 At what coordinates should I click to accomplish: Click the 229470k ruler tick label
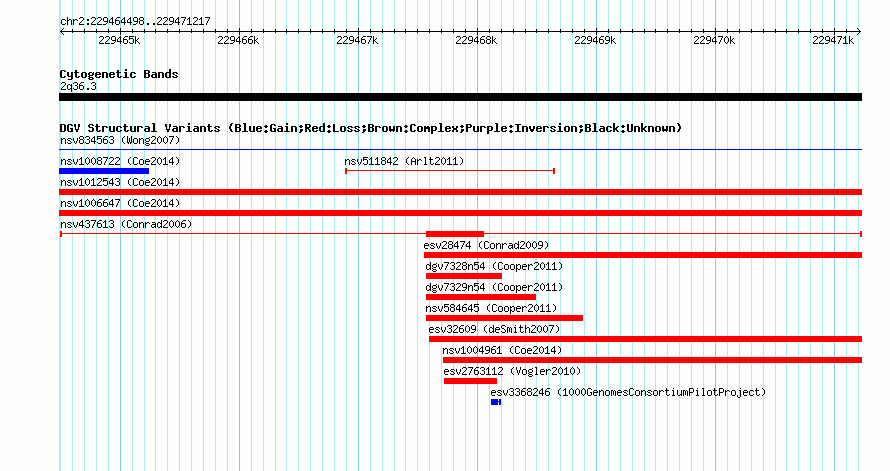pyautogui.click(x=714, y=40)
